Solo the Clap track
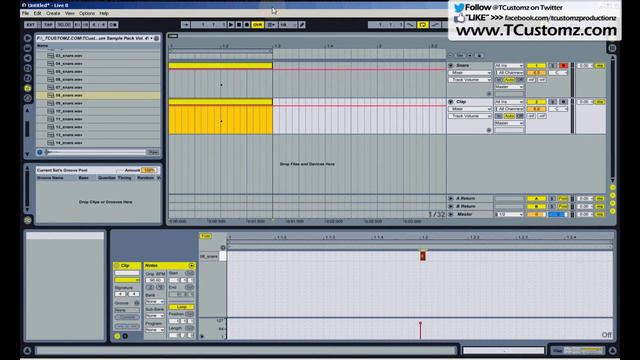The image size is (640, 360). (x=552, y=102)
